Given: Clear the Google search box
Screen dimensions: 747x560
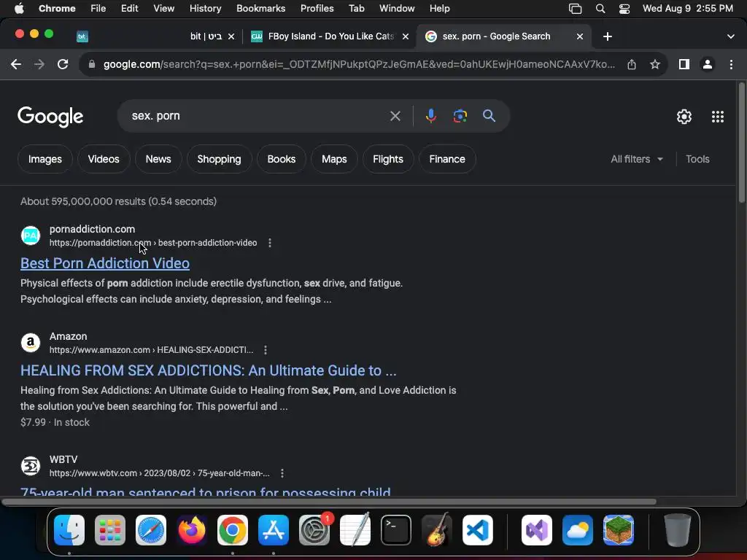Looking at the screenshot, I should tap(395, 116).
